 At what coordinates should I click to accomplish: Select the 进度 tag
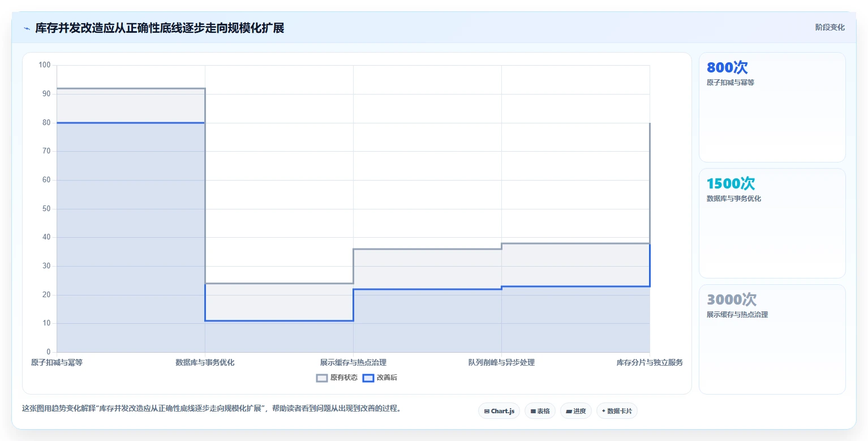[x=576, y=411]
